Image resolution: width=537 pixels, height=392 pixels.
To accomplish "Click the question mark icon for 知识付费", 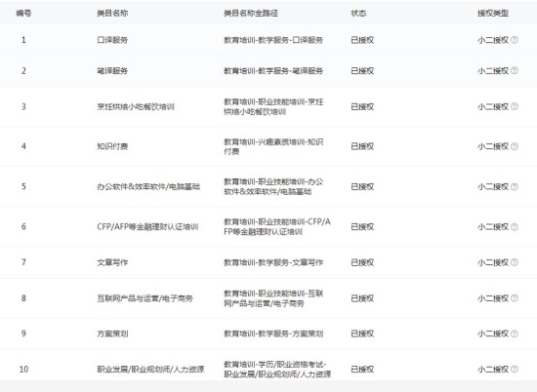I will click(x=515, y=146).
